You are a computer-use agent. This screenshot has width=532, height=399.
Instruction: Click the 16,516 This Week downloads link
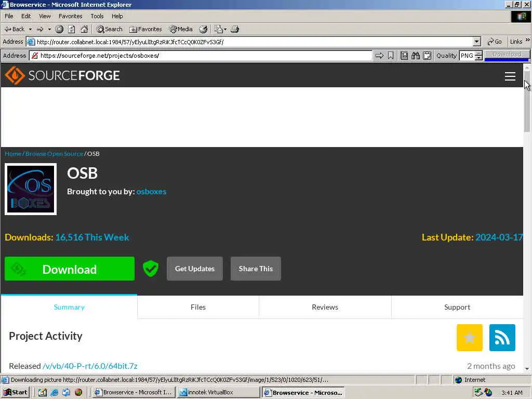[x=92, y=237]
